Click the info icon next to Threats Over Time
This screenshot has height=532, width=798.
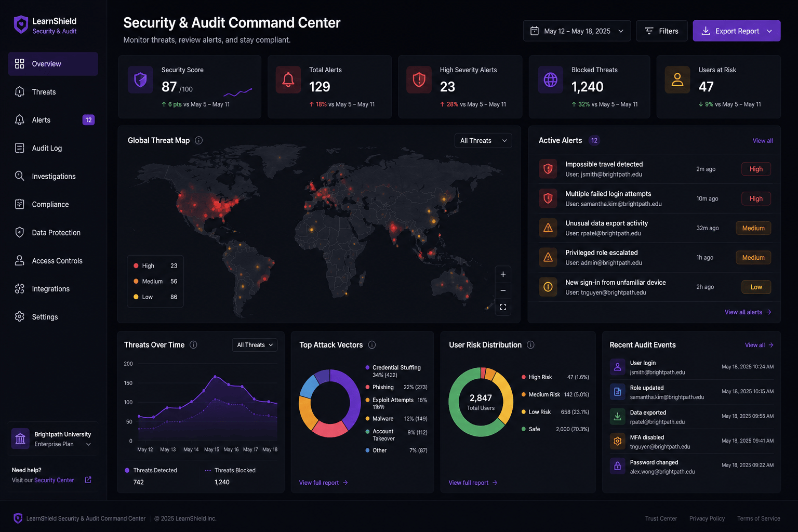point(193,345)
